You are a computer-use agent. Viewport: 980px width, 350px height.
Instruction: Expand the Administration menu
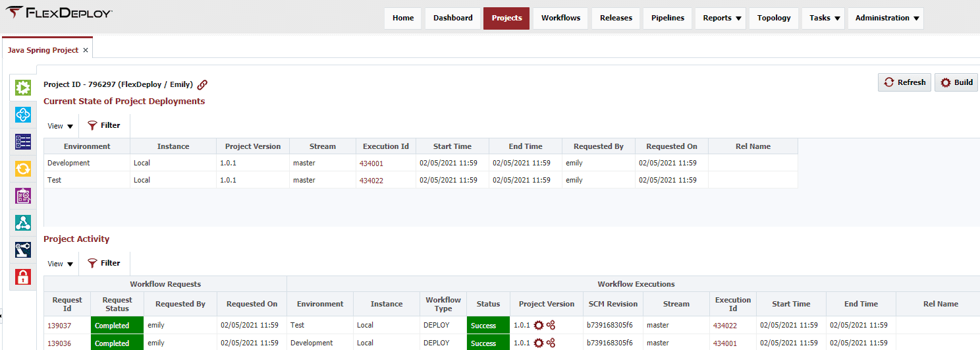pos(886,18)
